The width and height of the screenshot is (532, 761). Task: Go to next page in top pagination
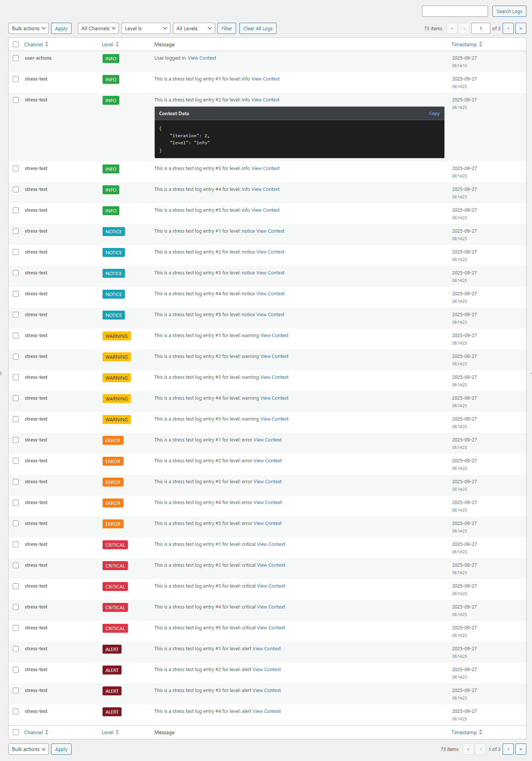[x=508, y=28]
